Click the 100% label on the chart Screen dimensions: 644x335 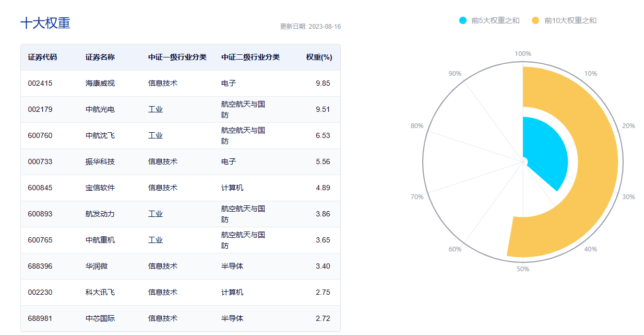[523, 53]
